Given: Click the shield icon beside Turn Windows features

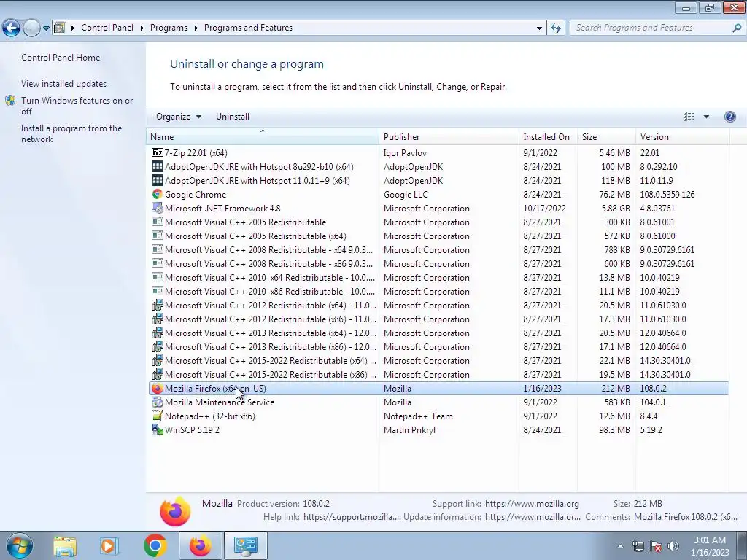Looking at the screenshot, I should click(x=10, y=101).
